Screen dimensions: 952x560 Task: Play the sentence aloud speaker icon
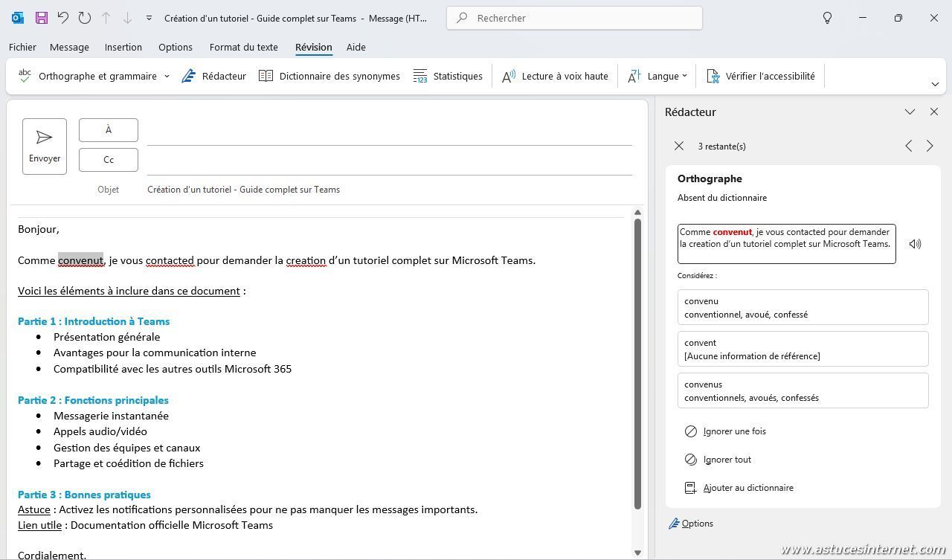coord(915,244)
